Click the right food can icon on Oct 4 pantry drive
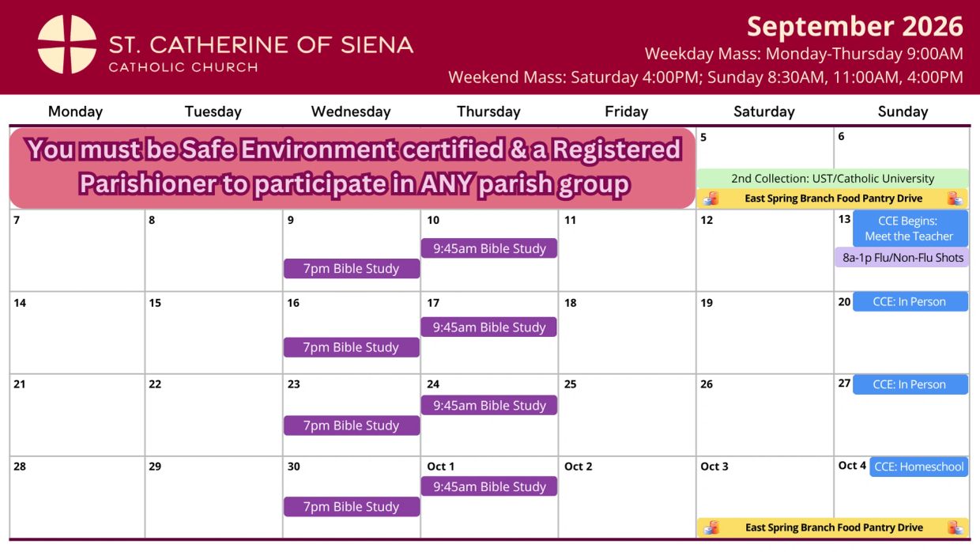The image size is (980, 552). (955, 527)
